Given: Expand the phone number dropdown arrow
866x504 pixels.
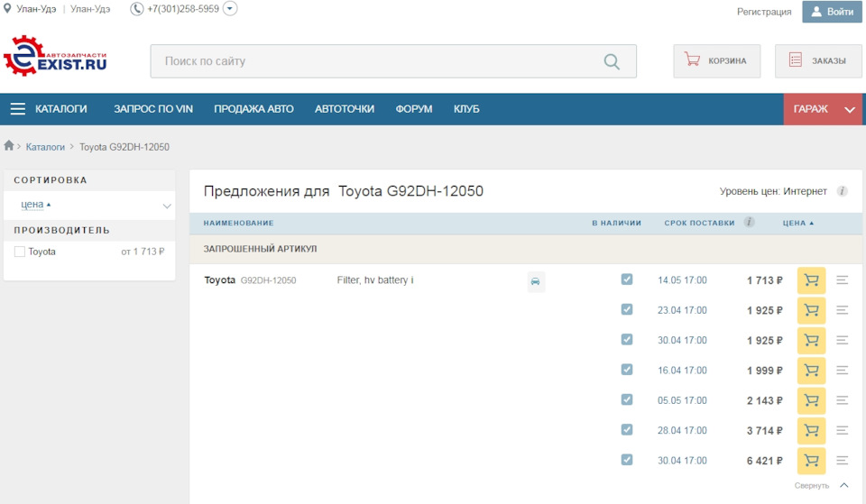Looking at the screenshot, I should point(230,9).
